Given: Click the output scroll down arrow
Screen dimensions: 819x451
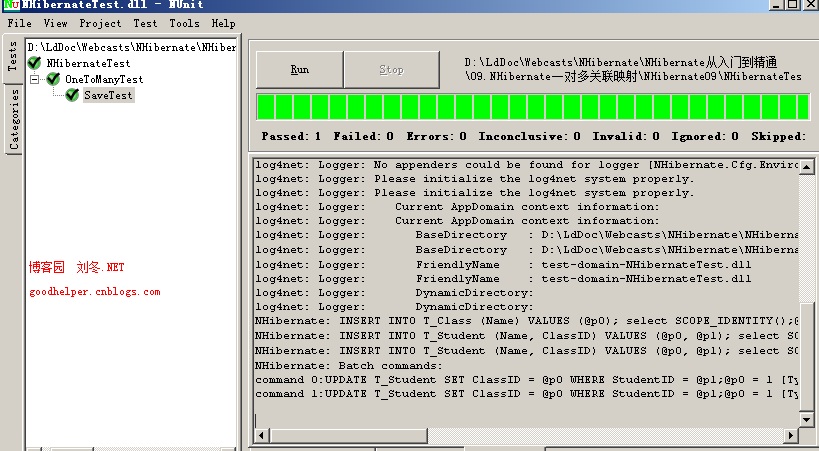Looking at the screenshot, I should [806, 419].
